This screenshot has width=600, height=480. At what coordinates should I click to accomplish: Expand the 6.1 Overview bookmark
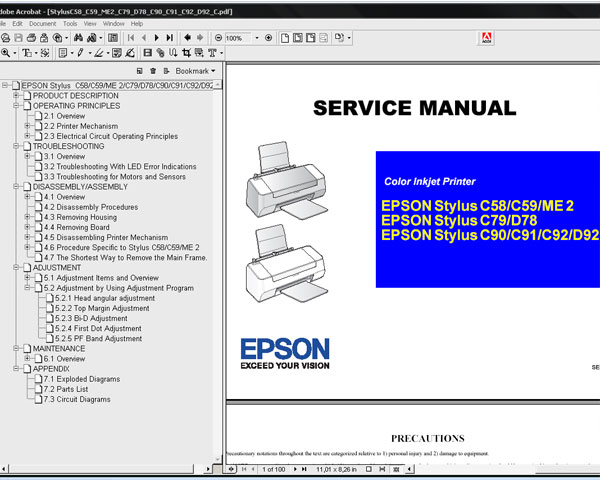27,358
